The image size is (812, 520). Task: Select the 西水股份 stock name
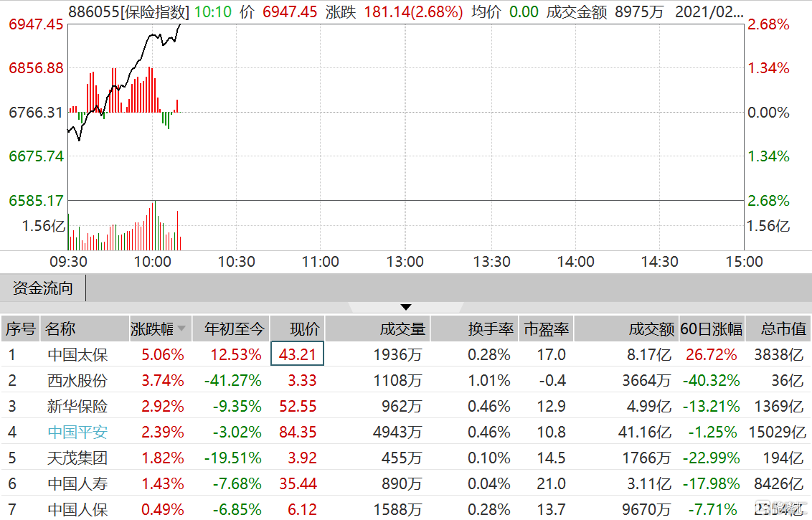pos(77,381)
